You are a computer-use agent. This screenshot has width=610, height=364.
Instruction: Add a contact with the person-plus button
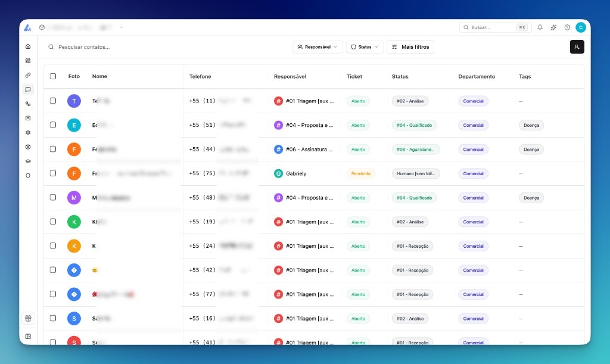pyautogui.click(x=577, y=46)
